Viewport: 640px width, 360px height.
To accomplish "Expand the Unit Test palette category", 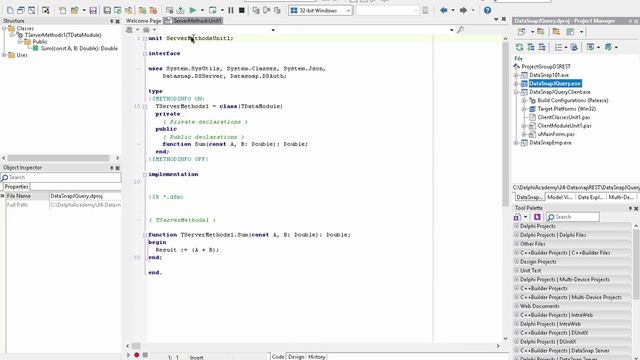I will click(517, 271).
